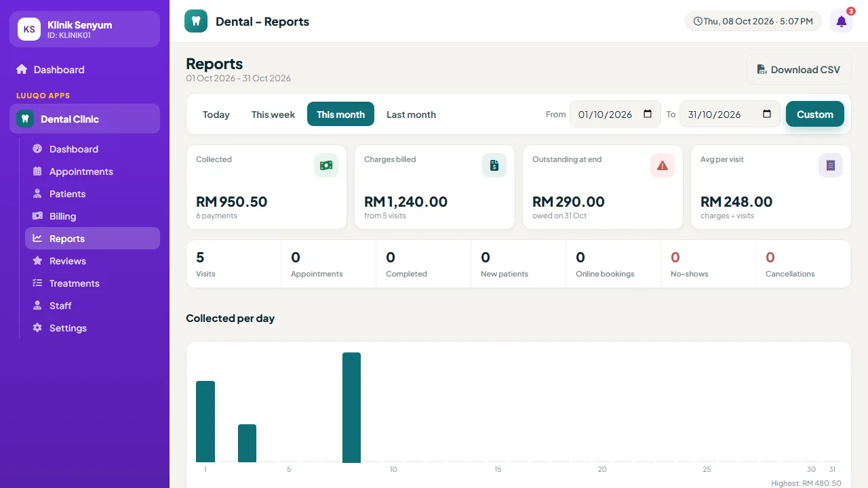Open calendar picker in To date field

767,114
